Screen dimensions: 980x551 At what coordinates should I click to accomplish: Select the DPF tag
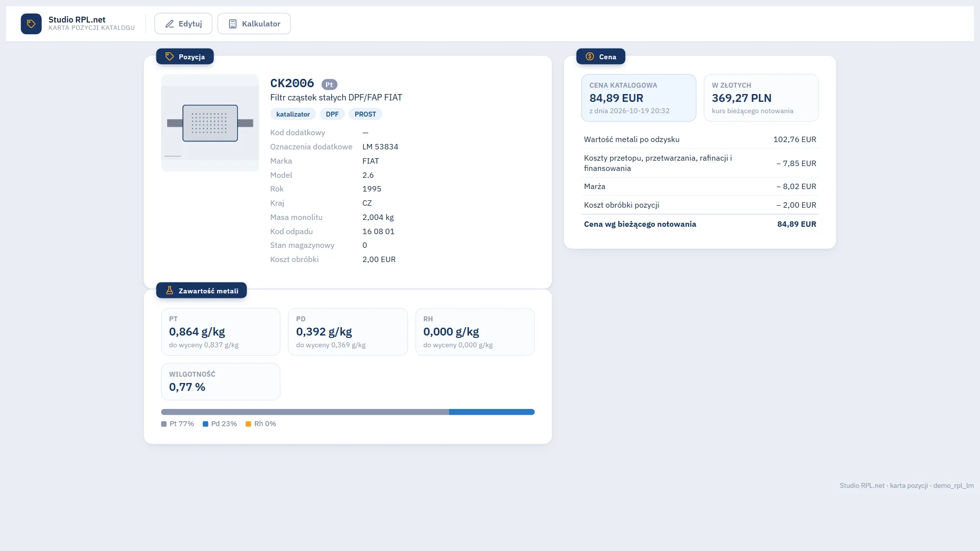click(332, 114)
